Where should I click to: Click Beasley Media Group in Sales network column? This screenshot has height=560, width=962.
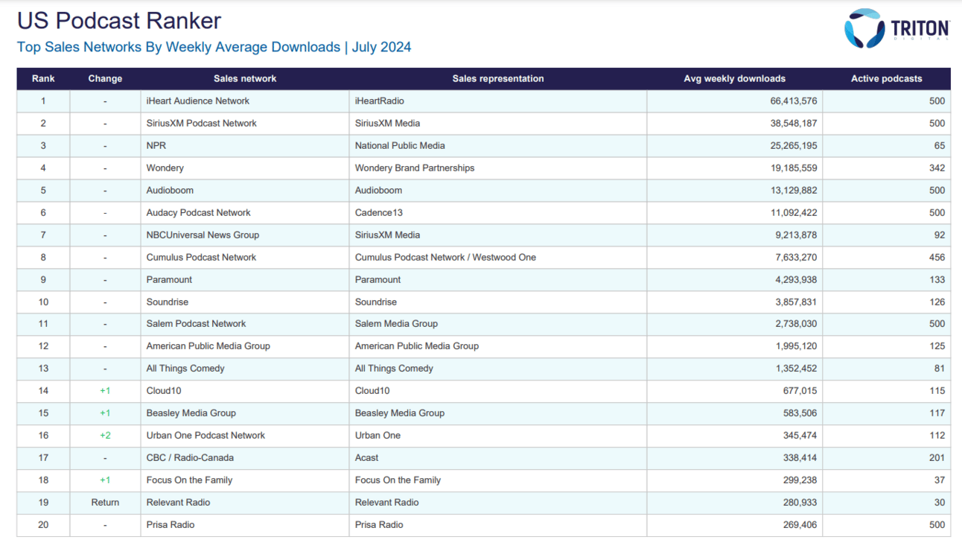[x=191, y=413]
